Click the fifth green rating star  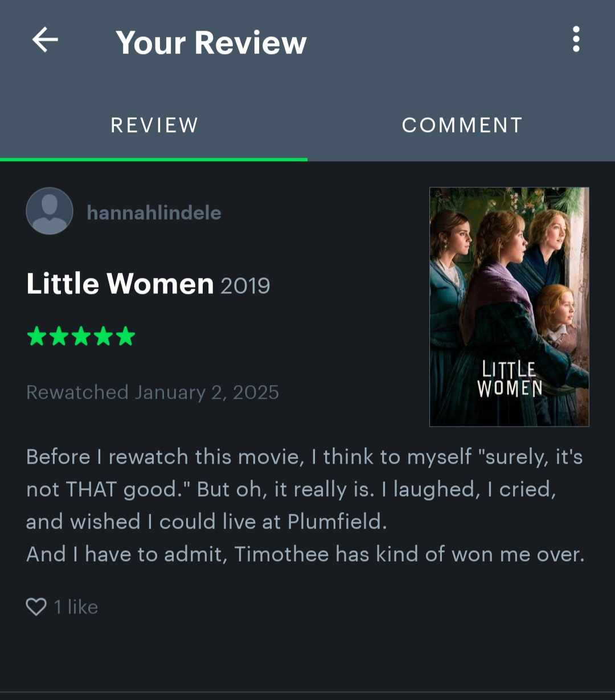pos(125,337)
